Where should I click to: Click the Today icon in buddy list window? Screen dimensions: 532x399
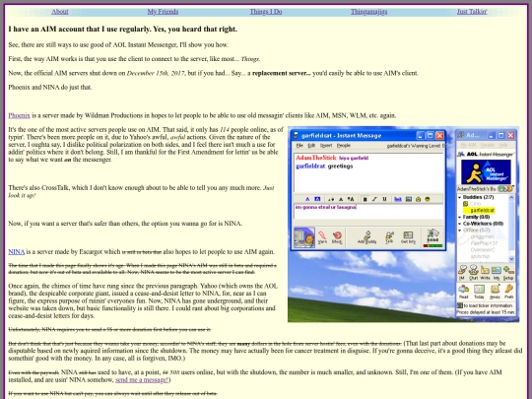pyautogui.click(x=479, y=292)
